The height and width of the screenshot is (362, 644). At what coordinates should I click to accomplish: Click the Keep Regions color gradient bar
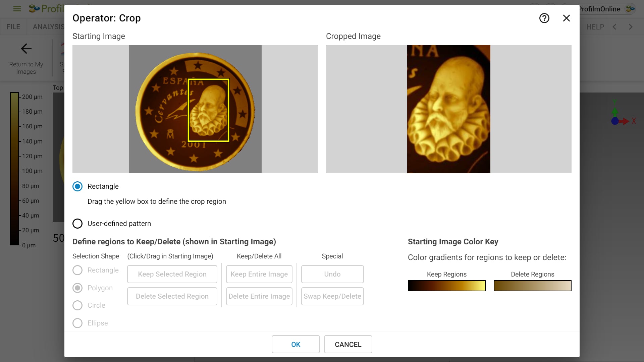[447, 286]
